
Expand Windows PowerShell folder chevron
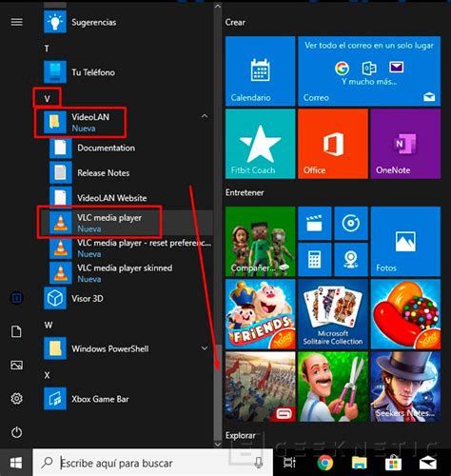205,348
